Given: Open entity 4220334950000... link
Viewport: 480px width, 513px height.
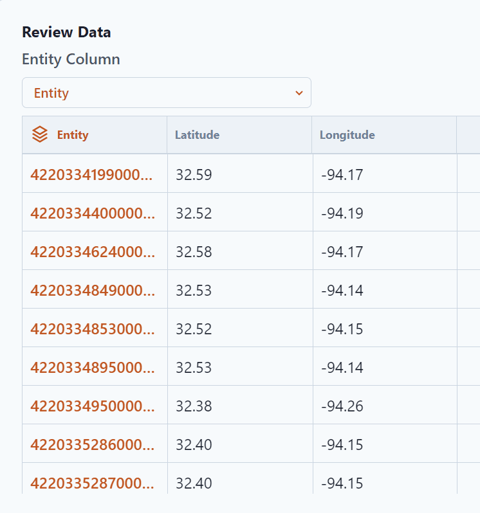Looking at the screenshot, I should pos(93,406).
